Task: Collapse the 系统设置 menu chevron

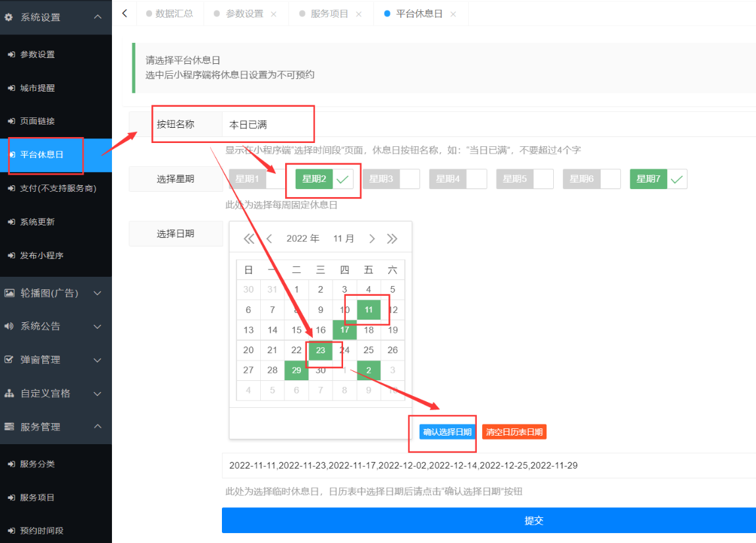Action: coord(97,17)
